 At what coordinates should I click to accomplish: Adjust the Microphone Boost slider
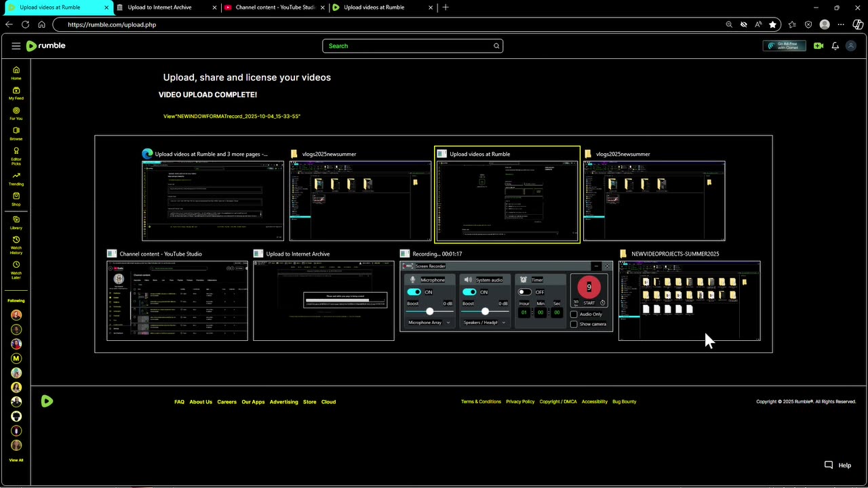pyautogui.click(x=429, y=311)
